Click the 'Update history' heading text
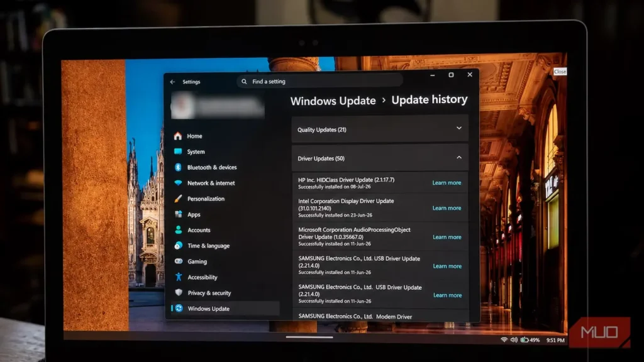644x362 pixels. point(429,100)
